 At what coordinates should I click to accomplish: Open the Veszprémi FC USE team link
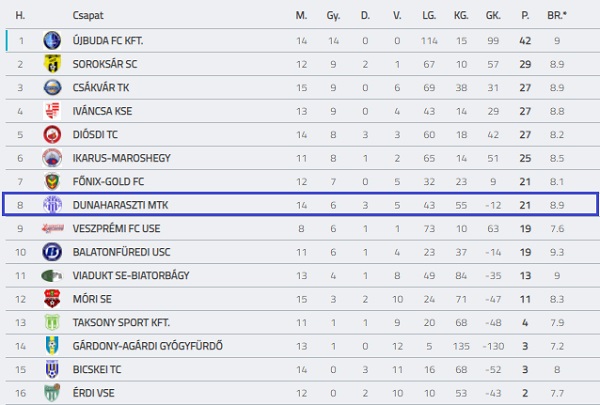click(110, 228)
